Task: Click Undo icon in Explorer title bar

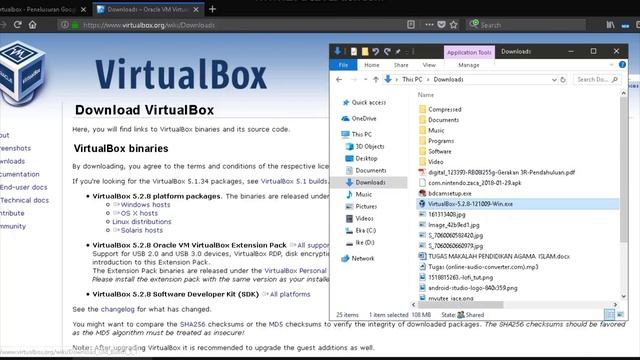Action: pos(376,51)
